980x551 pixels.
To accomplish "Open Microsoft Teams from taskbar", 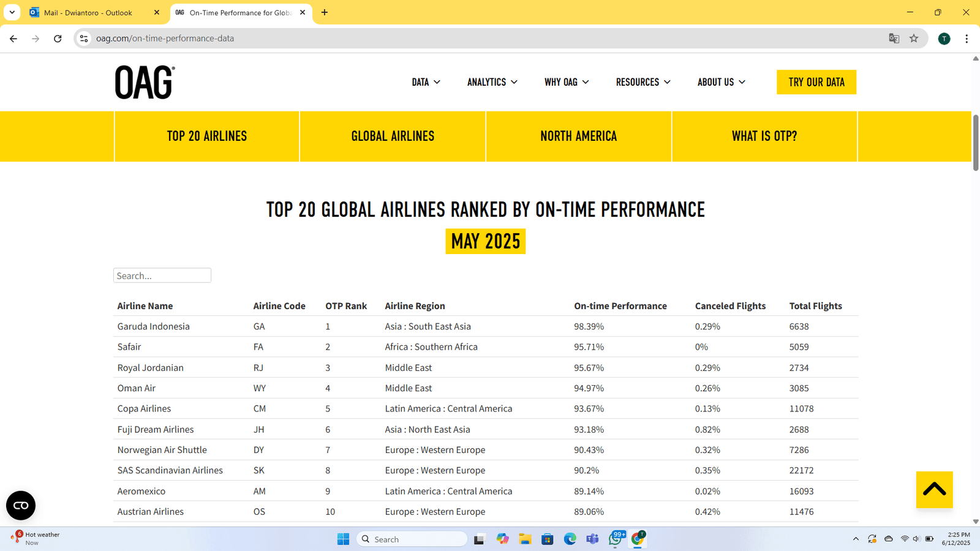I will coord(592,539).
